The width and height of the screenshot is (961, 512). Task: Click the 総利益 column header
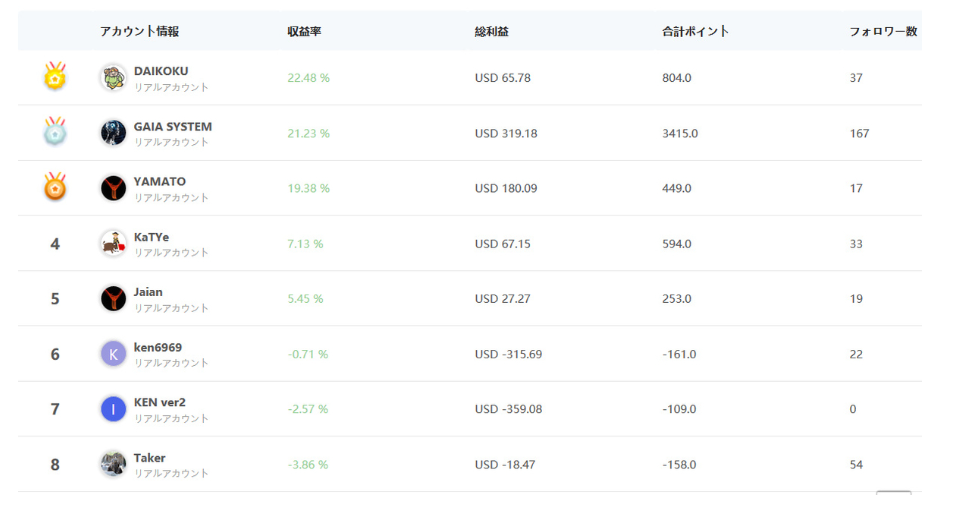click(x=492, y=31)
